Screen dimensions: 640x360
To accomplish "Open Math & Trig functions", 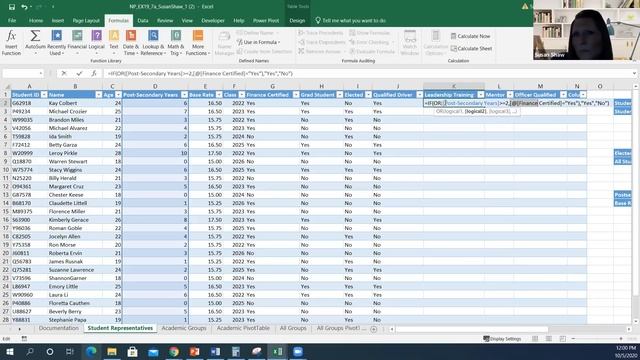I will [x=176, y=42].
